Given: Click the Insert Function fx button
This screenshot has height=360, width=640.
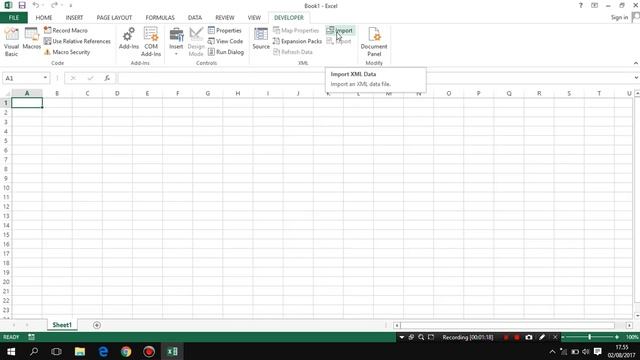Looking at the screenshot, I should click(x=107, y=78).
